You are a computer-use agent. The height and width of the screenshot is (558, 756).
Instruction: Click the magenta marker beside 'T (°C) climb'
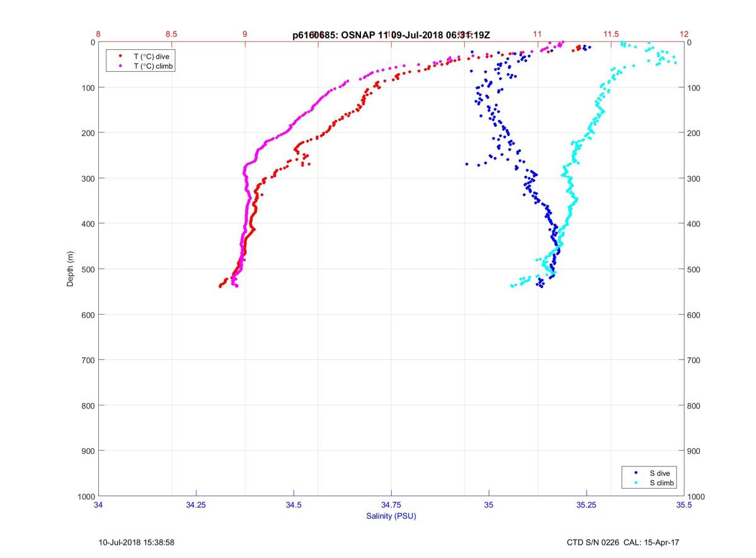(120, 66)
